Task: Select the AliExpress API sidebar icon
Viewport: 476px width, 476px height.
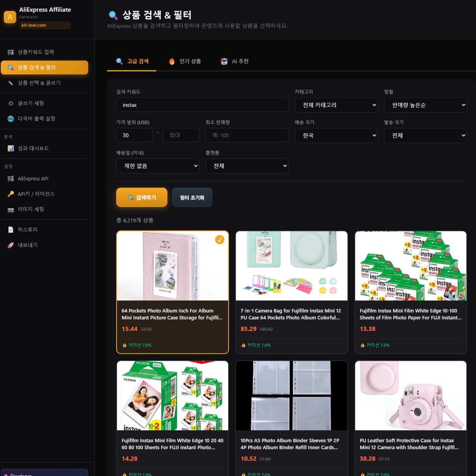Action: pyautogui.click(x=10, y=178)
